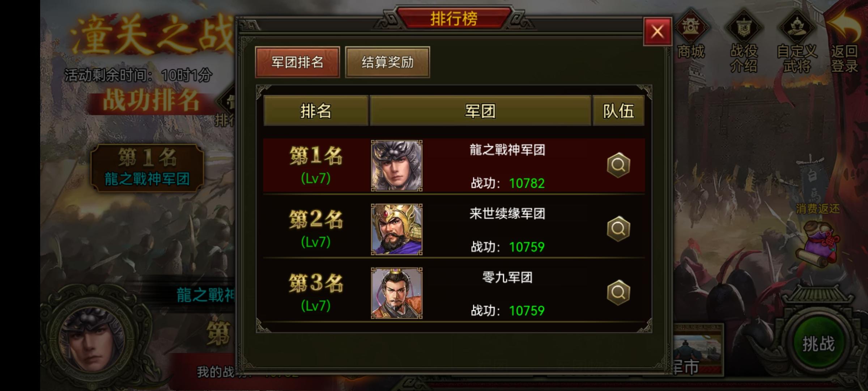This screenshot has width=868, height=391.
Task: Open the 商城 shop icon
Action: tap(691, 36)
